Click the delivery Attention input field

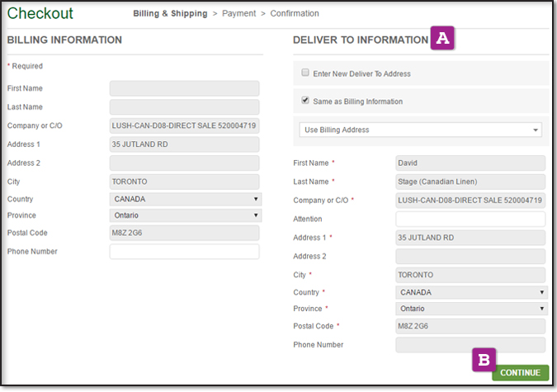[470, 219]
